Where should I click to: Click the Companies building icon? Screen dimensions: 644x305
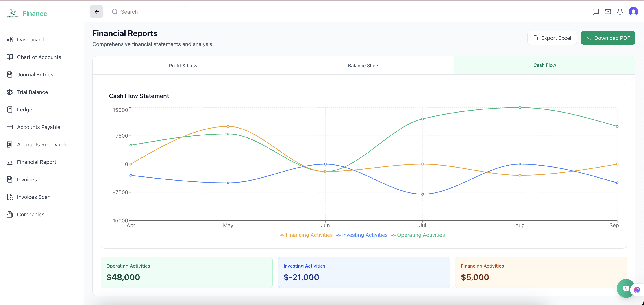coord(9,214)
